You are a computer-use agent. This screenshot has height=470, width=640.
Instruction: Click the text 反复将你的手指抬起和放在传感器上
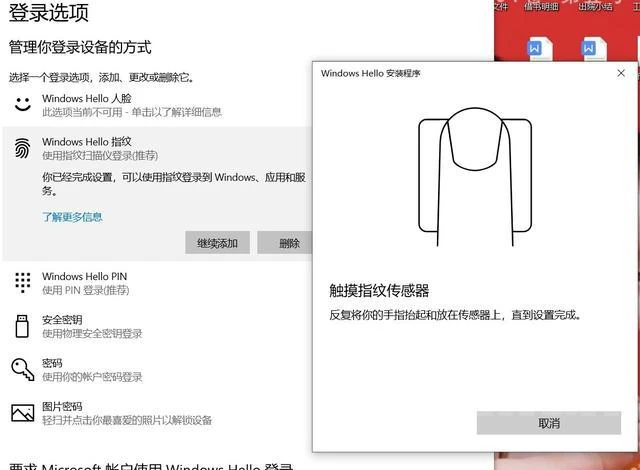(x=415, y=315)
